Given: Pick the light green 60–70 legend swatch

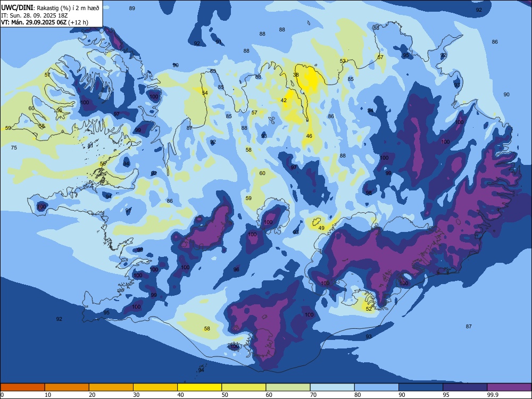Looking at the screenshot, I should (x=288, y=387).
